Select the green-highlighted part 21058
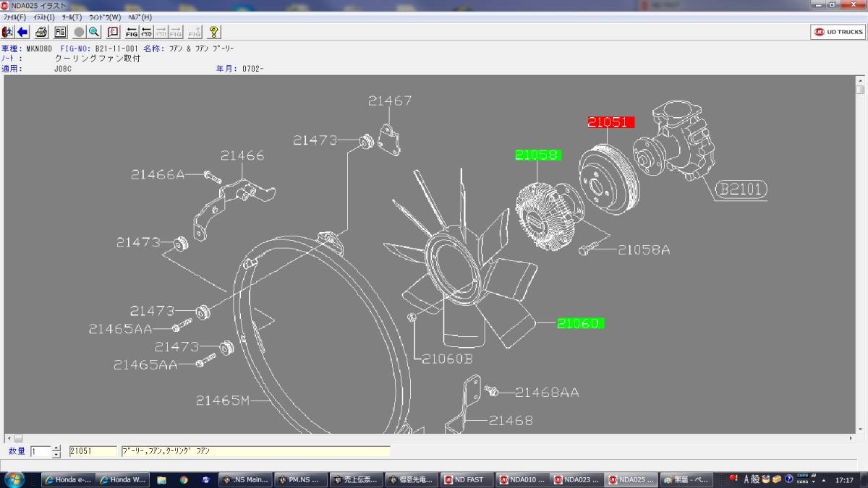The width and height of the screenshot is (868, 488). point(537,155)
